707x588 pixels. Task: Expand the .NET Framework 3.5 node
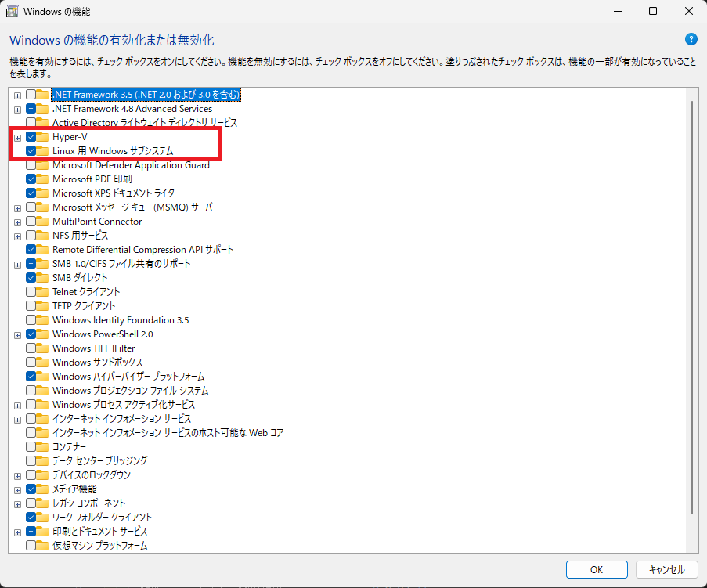(17, 96)
